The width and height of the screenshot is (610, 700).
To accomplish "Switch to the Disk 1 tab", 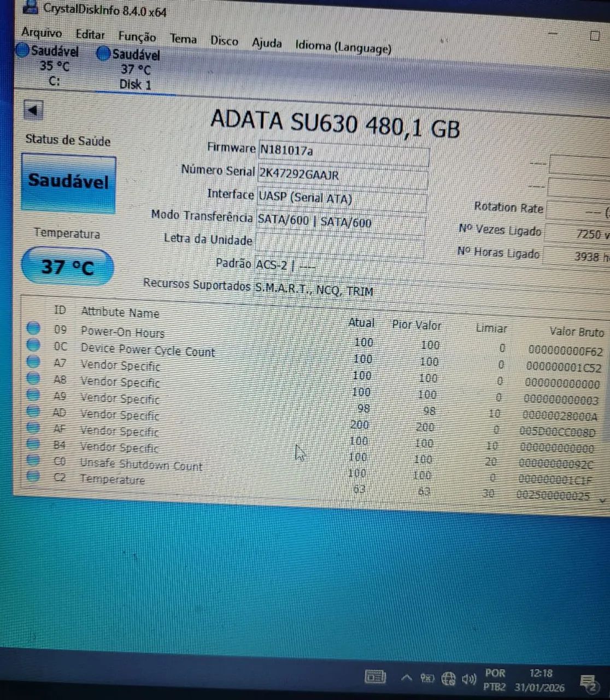I will click(133, 68).
